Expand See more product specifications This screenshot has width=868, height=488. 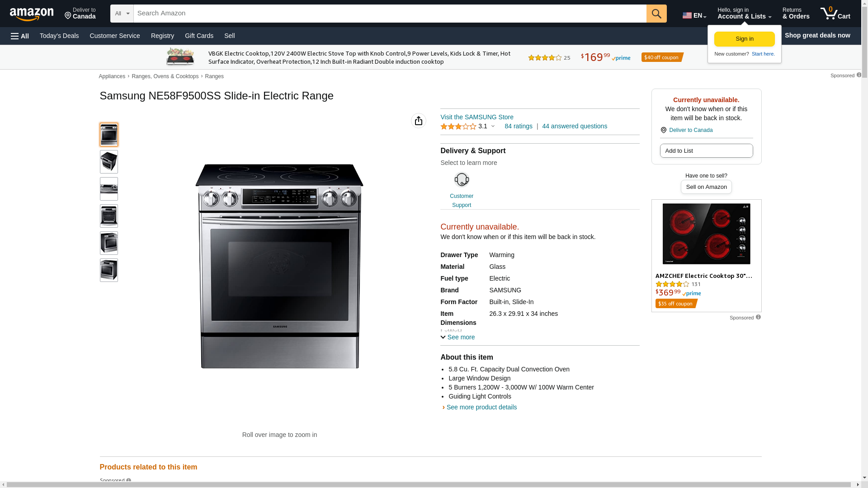click(458, 337)
